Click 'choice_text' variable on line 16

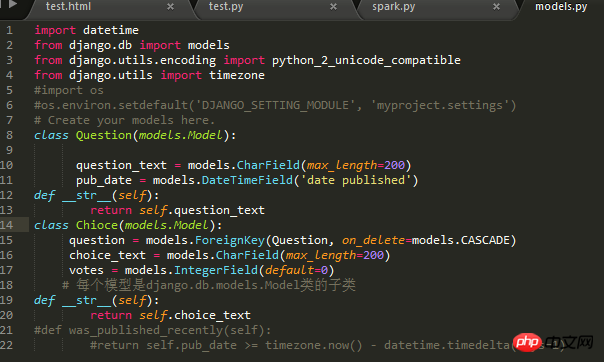tap(107, 255)
